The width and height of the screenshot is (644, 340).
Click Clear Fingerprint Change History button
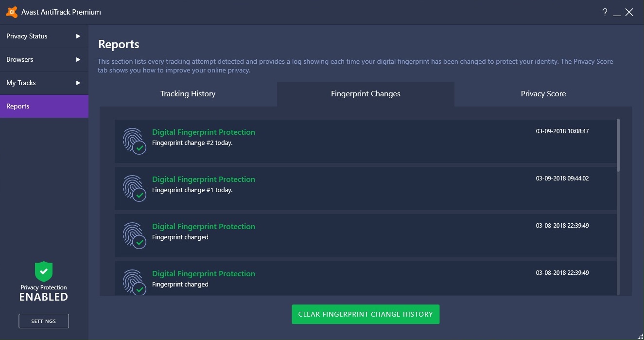coord(366,314)
